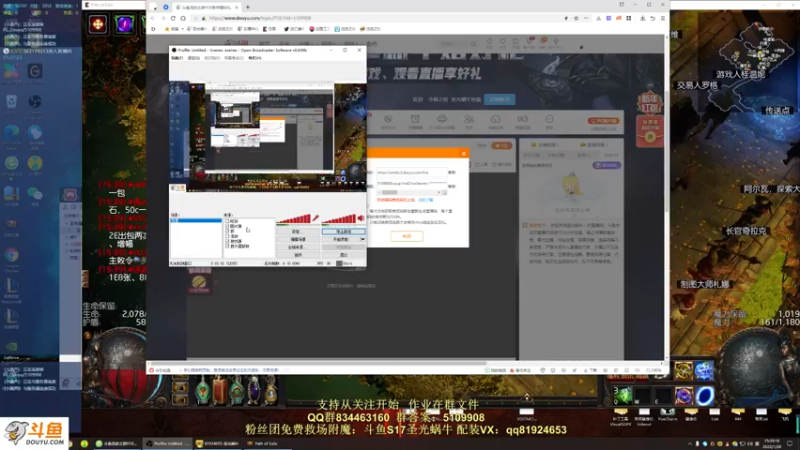Viewport: 800px width, 450px height.
Task: Click the close button at dialog bottom
Action: (407, 236)
